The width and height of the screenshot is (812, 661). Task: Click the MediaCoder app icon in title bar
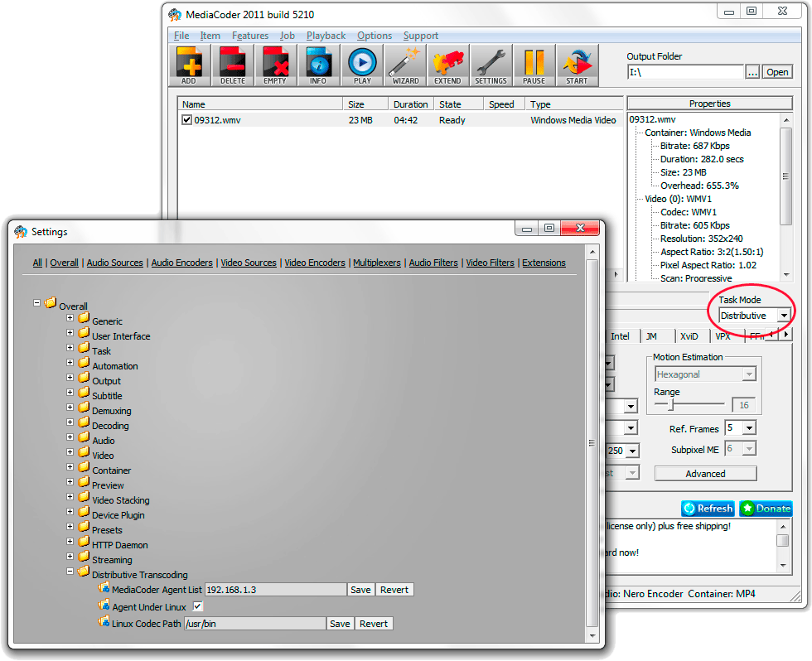[175, 15]
